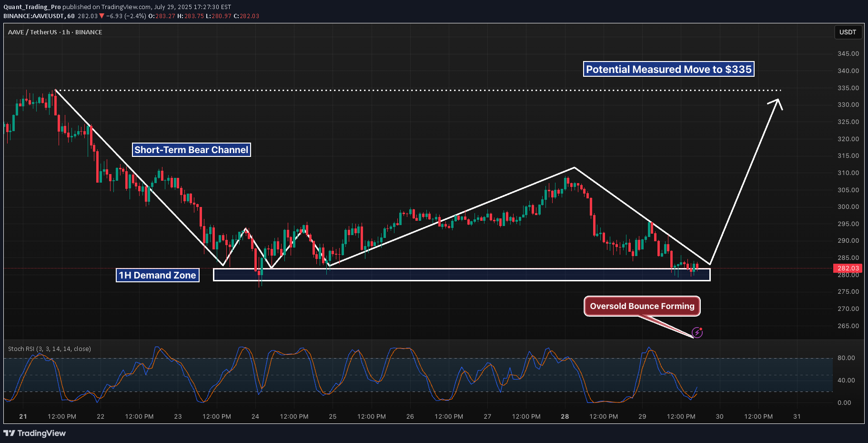Viewport: 868px width, 443px height.
Task: Click the lightning bolt idea icon
Action: [x=697, y=332]
